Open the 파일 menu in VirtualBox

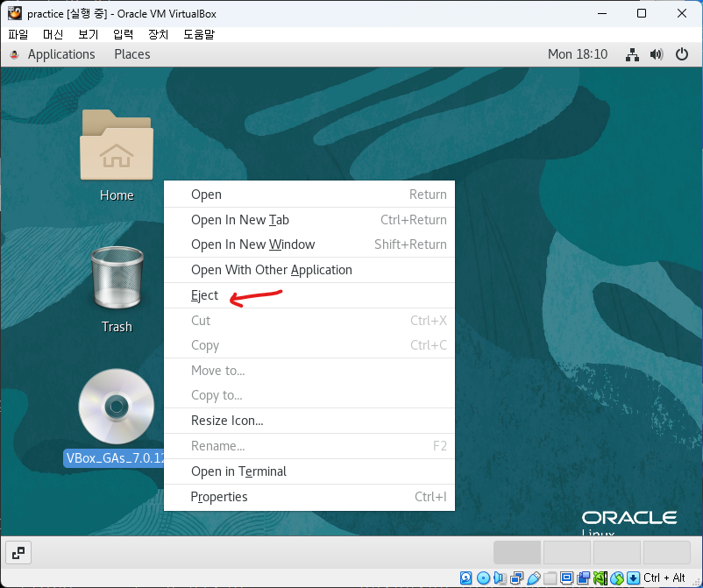click(18, 34)
